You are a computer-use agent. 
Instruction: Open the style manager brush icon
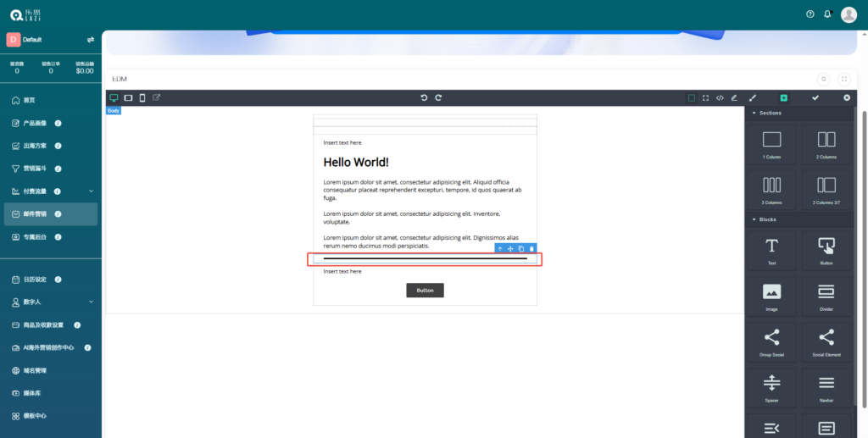tap(752, 98)
